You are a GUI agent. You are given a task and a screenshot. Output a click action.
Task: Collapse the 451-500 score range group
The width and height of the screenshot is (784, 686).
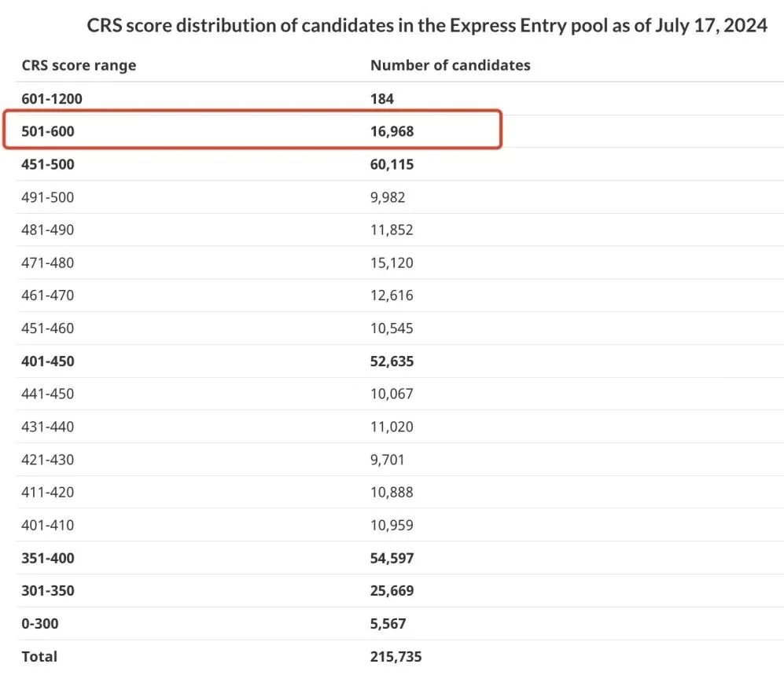point(47,165)
